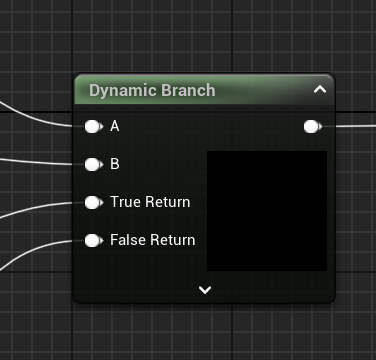376x360 pixels.
Task: Click the False Return label
Action: pyautogui.click(x=153, y=240)
